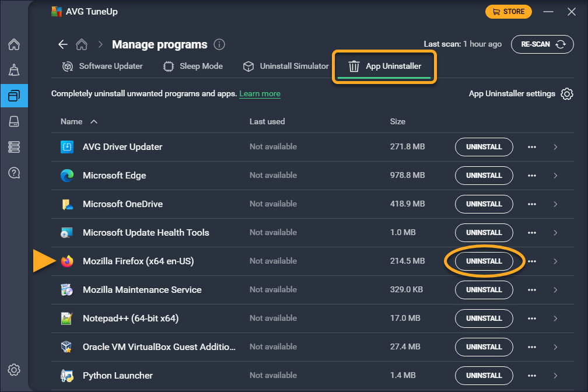Expand the AVG Driver Updater row chevron

tap(555, 147)
